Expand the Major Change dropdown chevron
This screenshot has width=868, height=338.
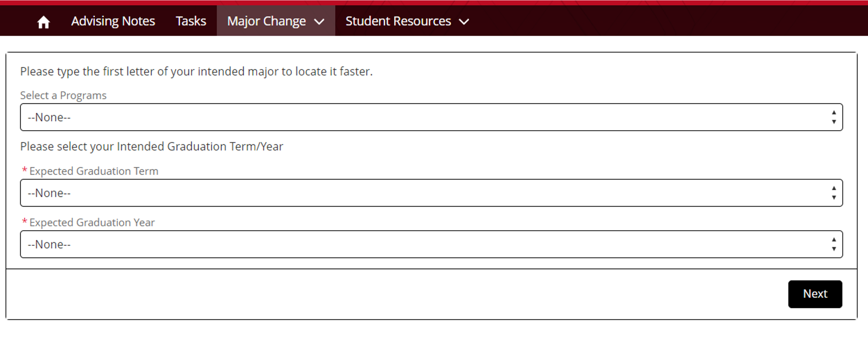pyautogui.click(x=319, y=21)
